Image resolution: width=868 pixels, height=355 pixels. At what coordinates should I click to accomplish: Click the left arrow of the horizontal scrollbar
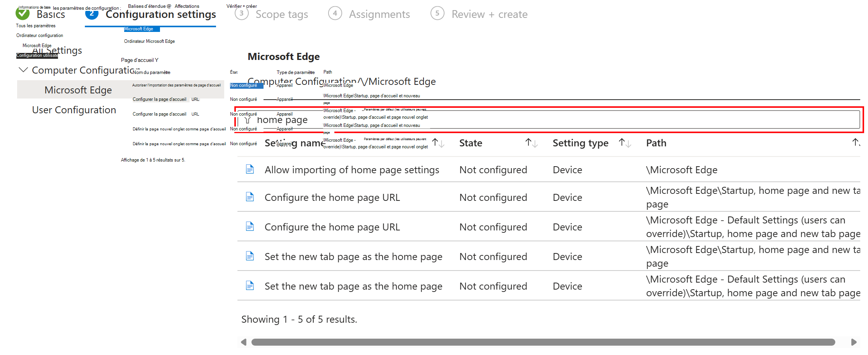pos(244,342)
